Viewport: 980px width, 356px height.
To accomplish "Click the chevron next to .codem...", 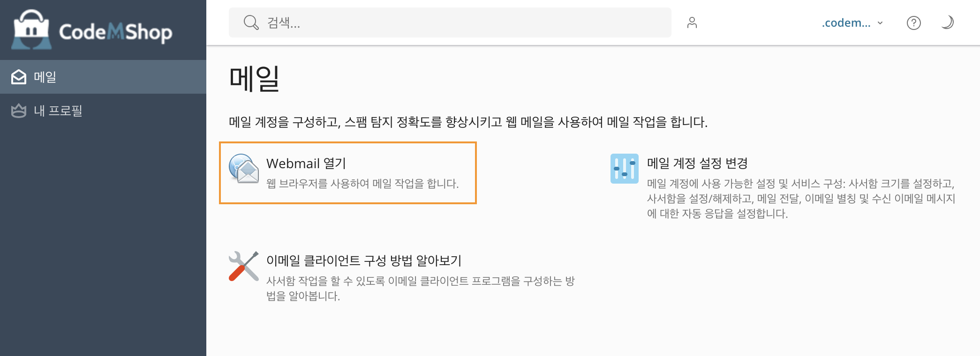I will pos(880,23).
